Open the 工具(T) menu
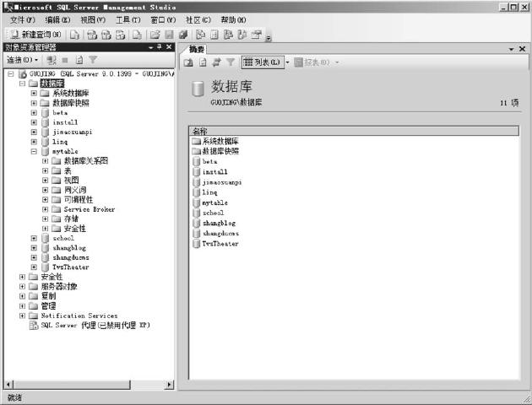The image size is (532, 405). point(128,20)
